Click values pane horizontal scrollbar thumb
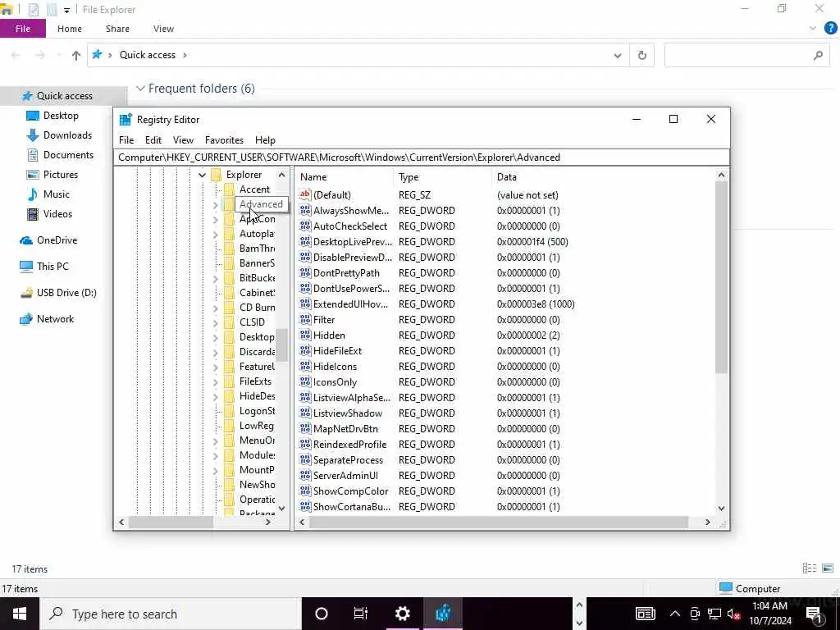Screen dimensions: 840x630 pyautogui.click(x=498, y=523)
